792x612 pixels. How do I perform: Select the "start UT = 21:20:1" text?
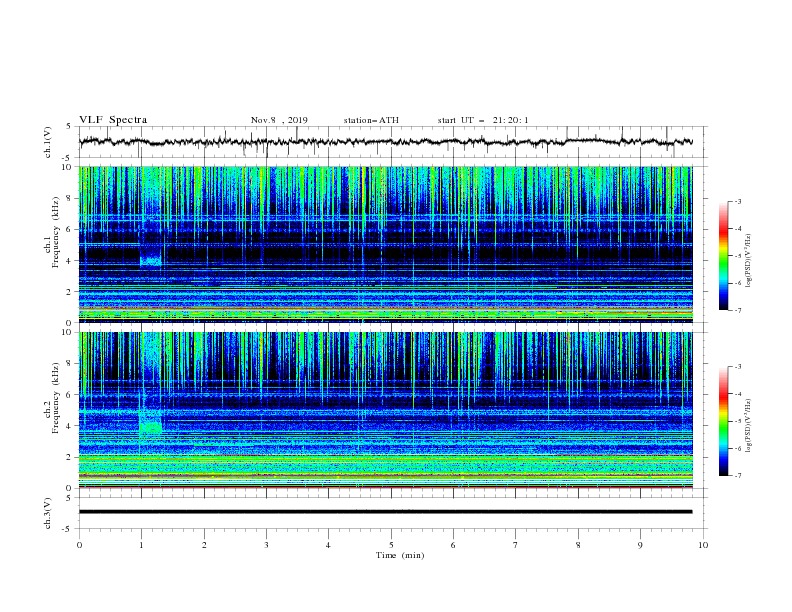coord(483,120)
